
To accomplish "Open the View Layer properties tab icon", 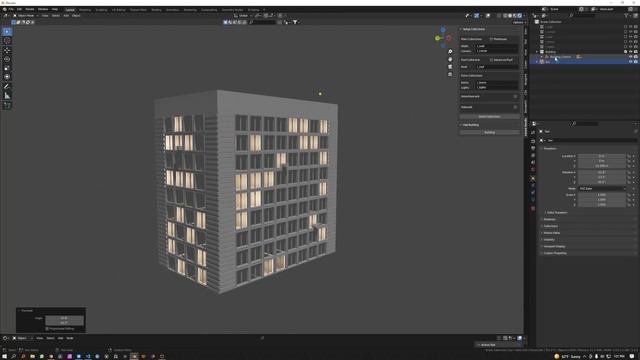I will (x=533, y=155).
